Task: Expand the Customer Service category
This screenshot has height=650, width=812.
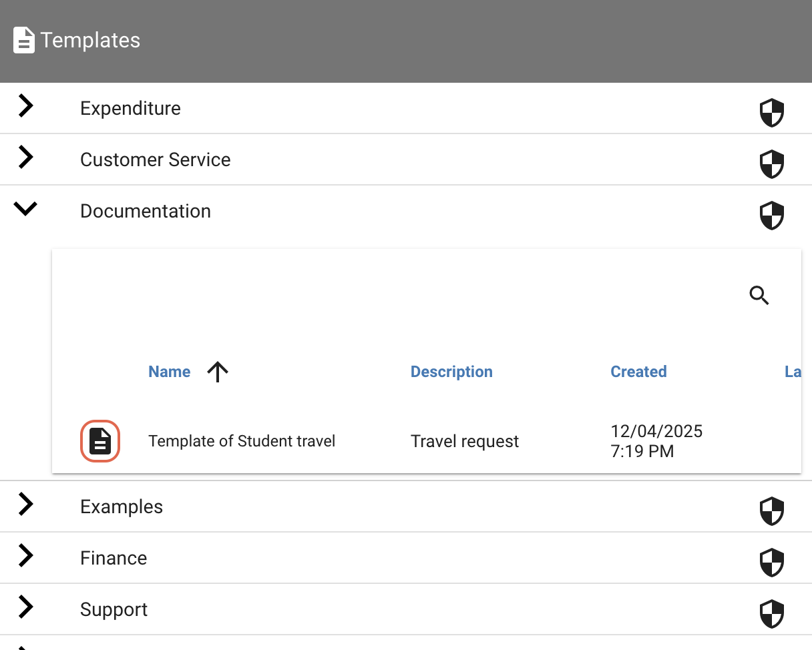Action: (x=25, y=157)
